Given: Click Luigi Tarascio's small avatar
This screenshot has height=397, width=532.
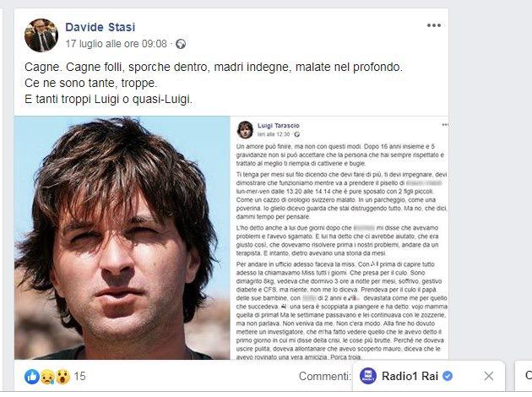Looking at the screenshot, I should (x=245, y=129).
